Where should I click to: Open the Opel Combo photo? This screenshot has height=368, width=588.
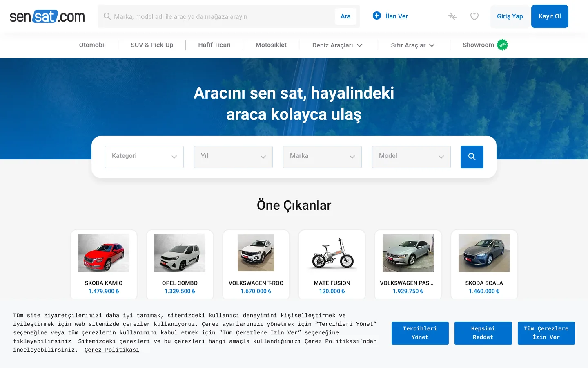[x=180, y=253]
